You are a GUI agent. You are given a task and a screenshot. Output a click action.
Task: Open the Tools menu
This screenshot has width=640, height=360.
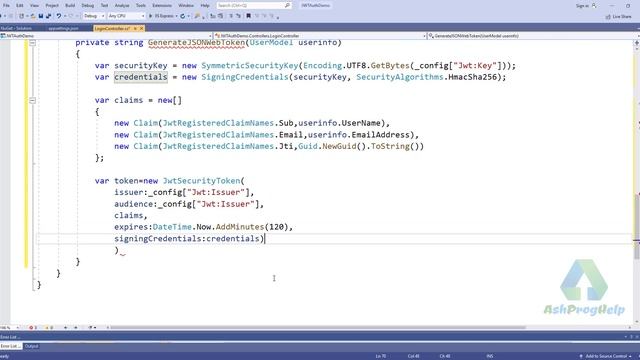click(x=140, y=5)
